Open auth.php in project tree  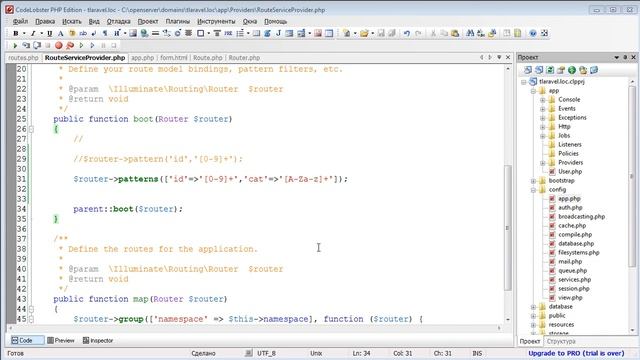[x=570, y=208]
